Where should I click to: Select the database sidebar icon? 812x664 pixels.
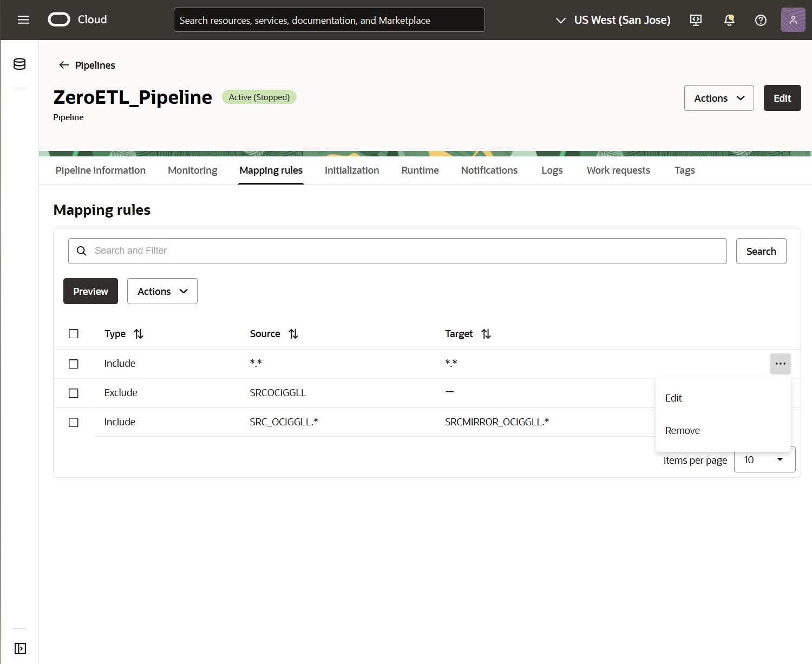[19, 63]
